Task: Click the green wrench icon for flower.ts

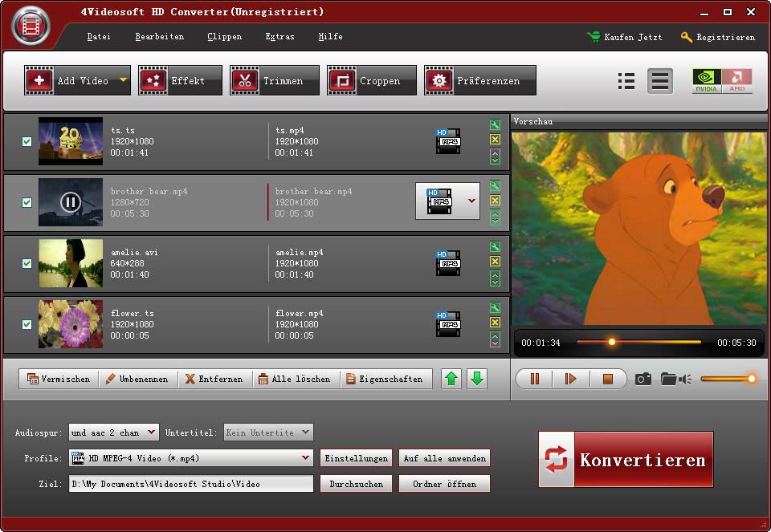Action: point(496,307)
